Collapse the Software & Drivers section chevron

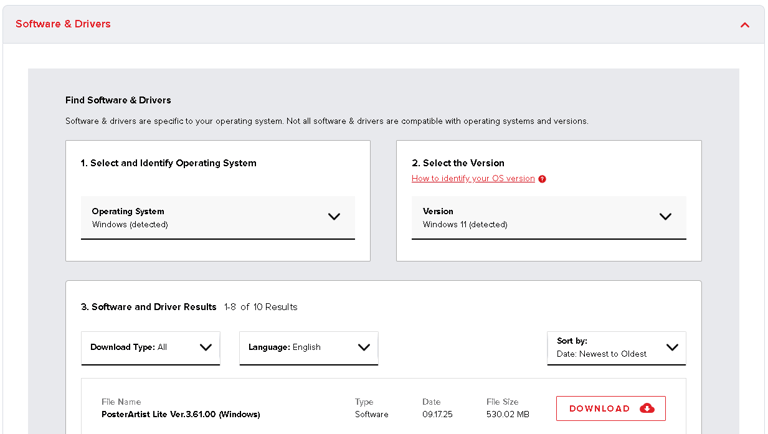click(x=744, y=25)
